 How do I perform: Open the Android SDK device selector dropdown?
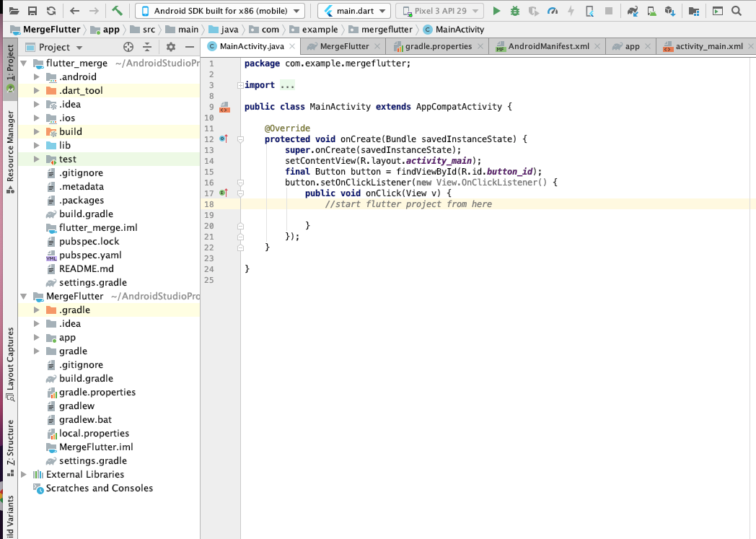click(220, 11)
